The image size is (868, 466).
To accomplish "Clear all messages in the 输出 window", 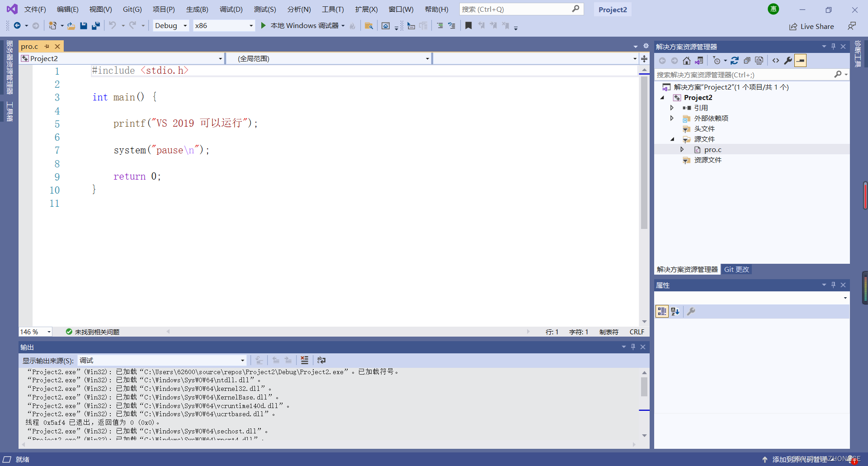I will point(304,360).
